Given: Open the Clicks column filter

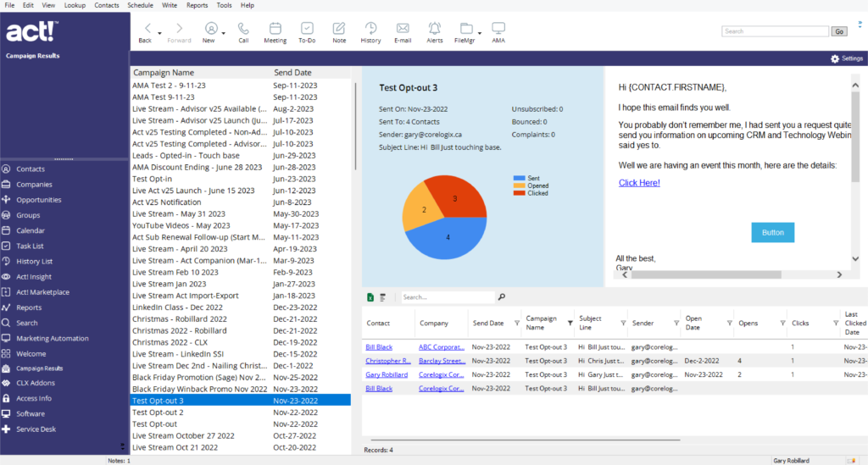Looking at the screenshot, I should [835, 324].
